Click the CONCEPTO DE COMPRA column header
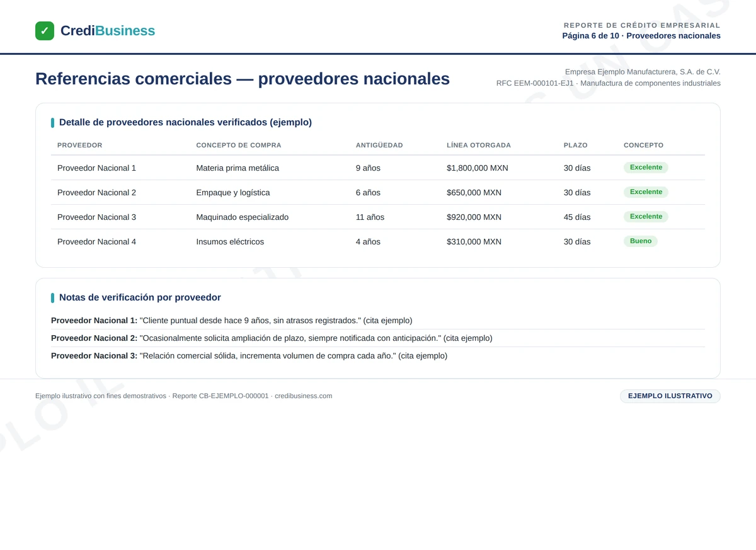756x550 pixels. [239, 145]
